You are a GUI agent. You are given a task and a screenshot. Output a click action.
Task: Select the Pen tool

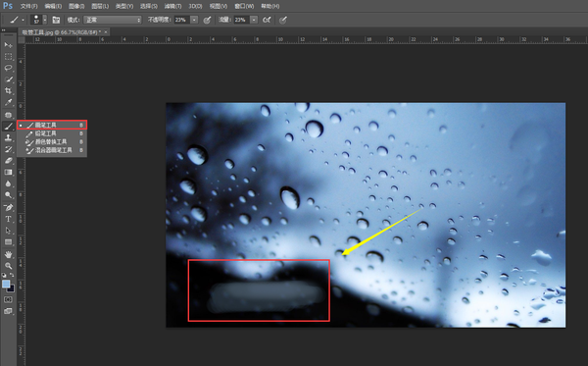pyautogui.click(x=8, y=207)
